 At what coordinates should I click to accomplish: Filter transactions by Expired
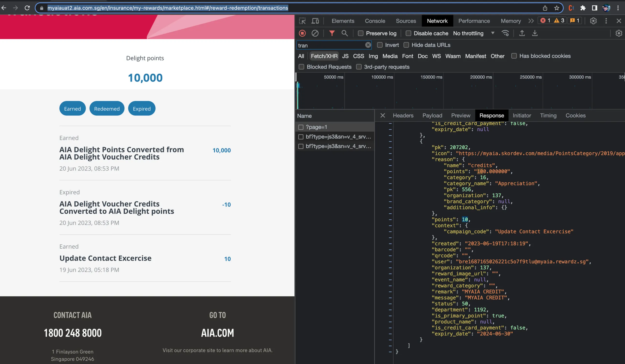(x=142, y=109)
